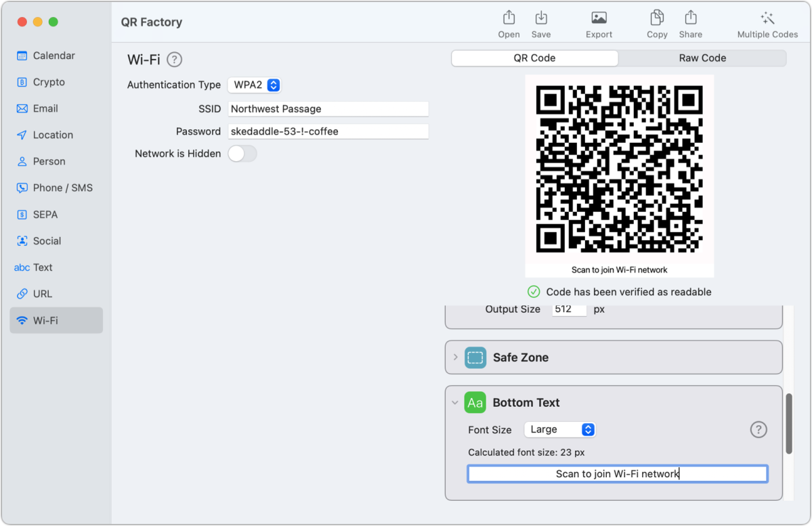The height and width of the screenshot is (526, 812).
Task: Select the Crypto sidebar icon
Action: click(x=22, y=82)
